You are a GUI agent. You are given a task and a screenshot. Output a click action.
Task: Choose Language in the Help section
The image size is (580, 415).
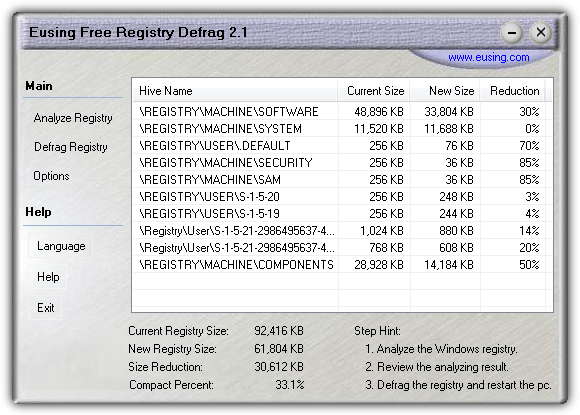pyautogui.click(x=61, y=246)
